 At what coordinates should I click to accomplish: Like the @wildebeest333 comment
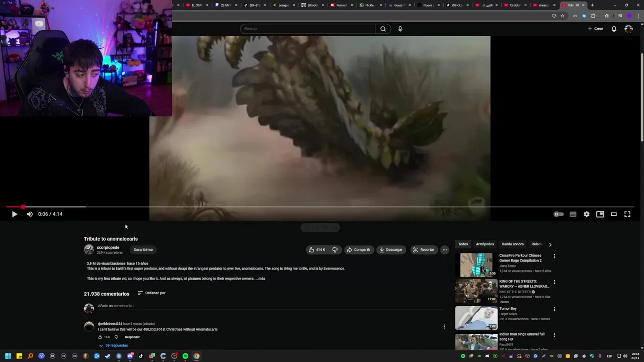100,337
